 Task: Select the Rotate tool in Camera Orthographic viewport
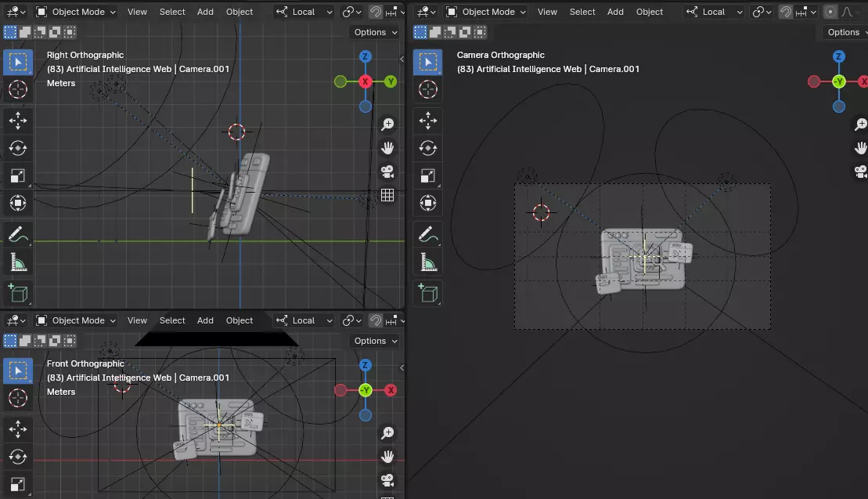tap(428, 148)
